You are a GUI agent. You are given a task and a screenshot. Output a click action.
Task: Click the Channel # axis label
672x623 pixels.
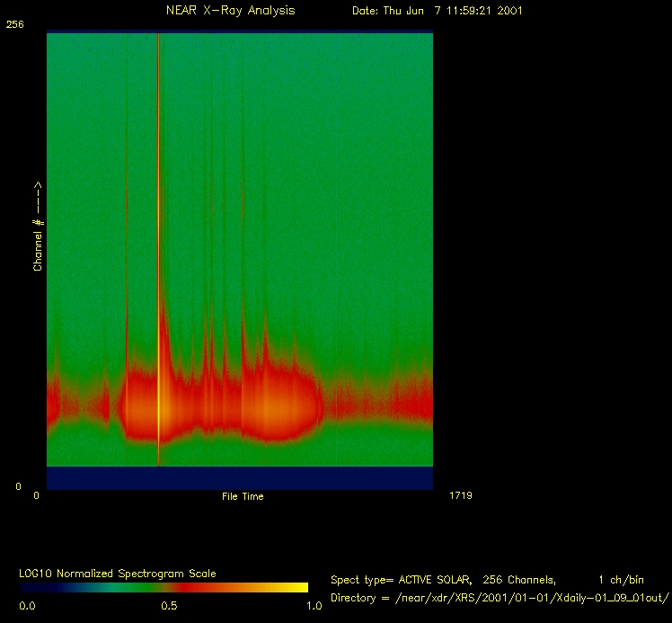pyautogui.click(x=38, y=227)
